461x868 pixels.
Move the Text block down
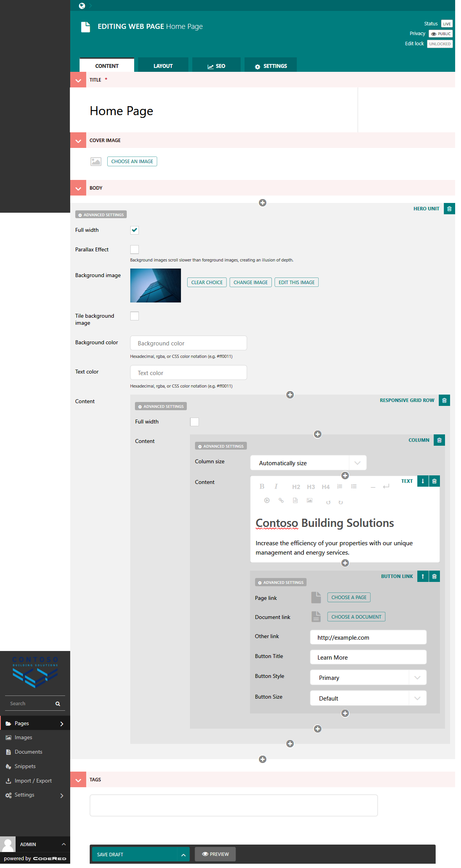pos(422,481)
